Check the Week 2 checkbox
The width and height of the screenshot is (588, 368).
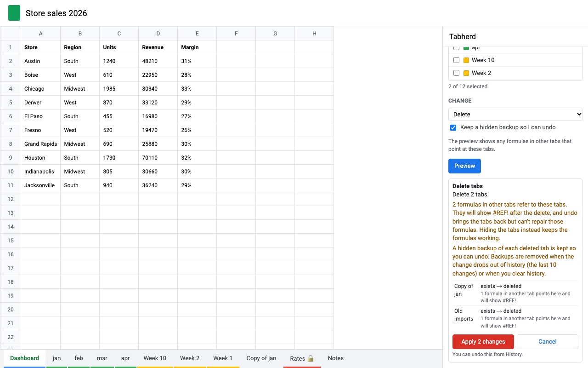[456, 73]
